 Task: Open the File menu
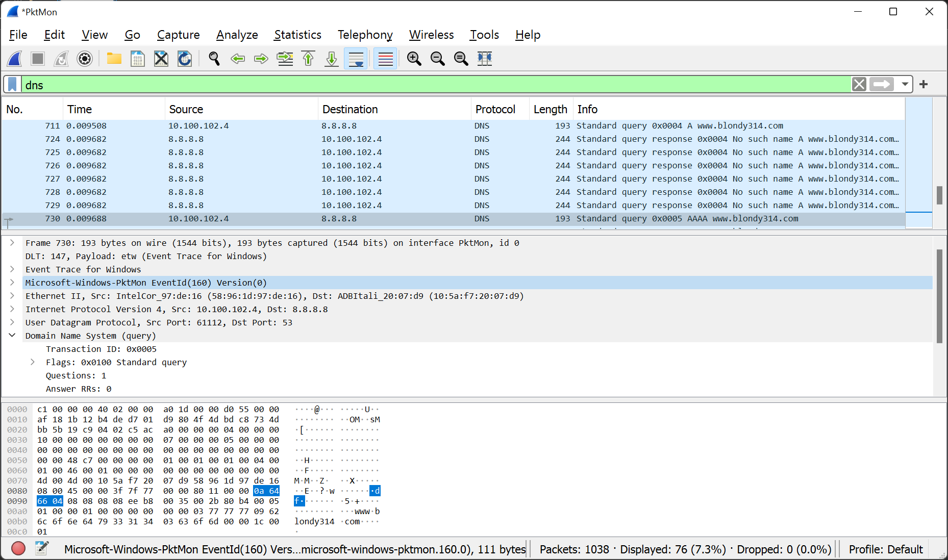(x=18, y=35)
